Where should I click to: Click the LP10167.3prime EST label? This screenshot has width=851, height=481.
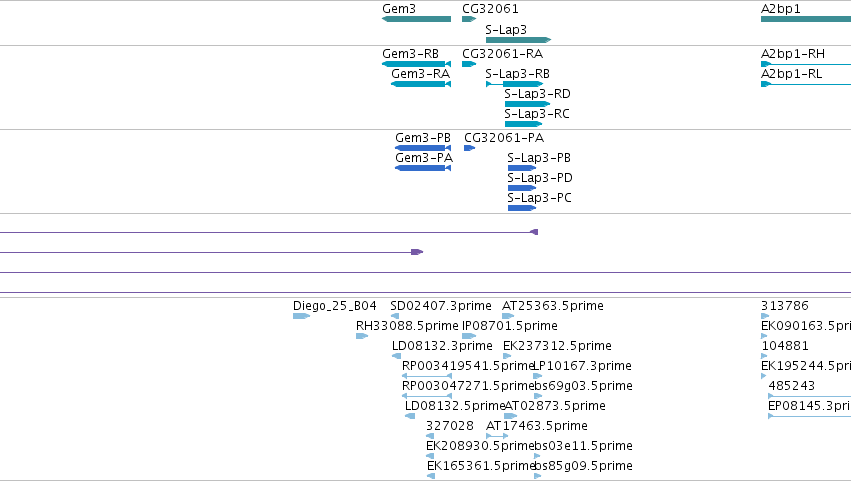[x=583, y=366]
